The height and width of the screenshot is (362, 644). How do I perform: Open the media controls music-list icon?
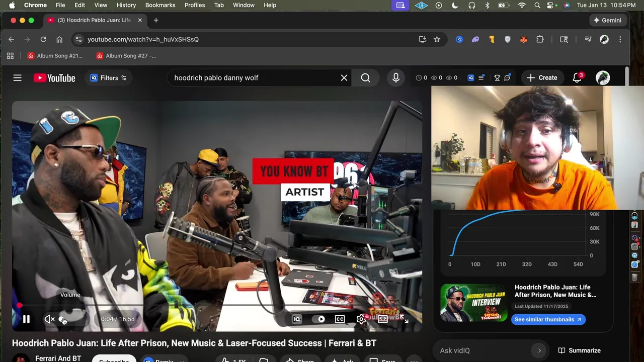(x=588, y=39)
